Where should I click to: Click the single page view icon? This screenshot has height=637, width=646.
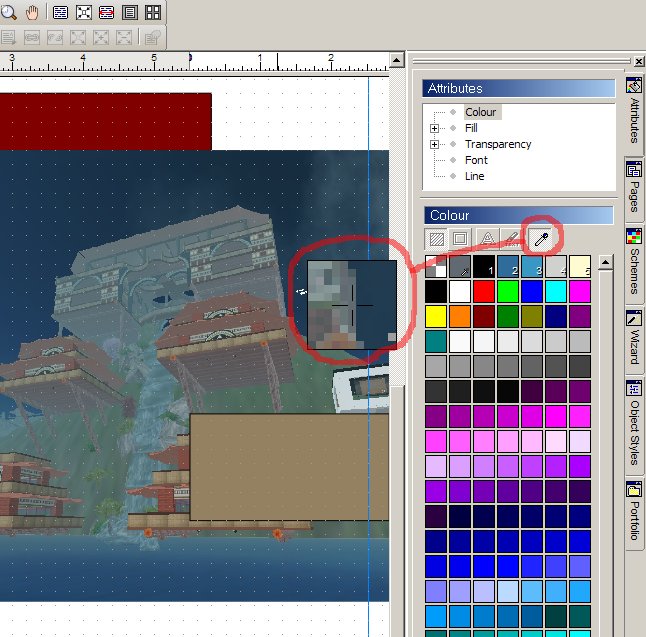(x=130, y=12)
